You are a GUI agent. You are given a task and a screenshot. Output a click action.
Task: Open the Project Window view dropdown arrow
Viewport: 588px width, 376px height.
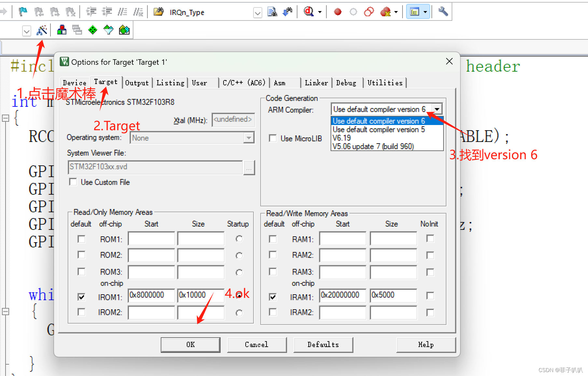(x=425, y=12)
